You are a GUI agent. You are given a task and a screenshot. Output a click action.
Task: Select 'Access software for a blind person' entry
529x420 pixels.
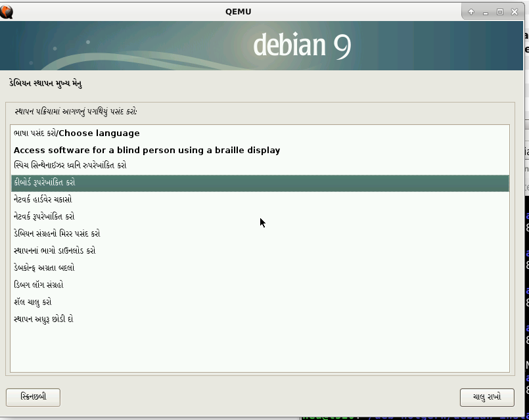(x=260, y=150)
